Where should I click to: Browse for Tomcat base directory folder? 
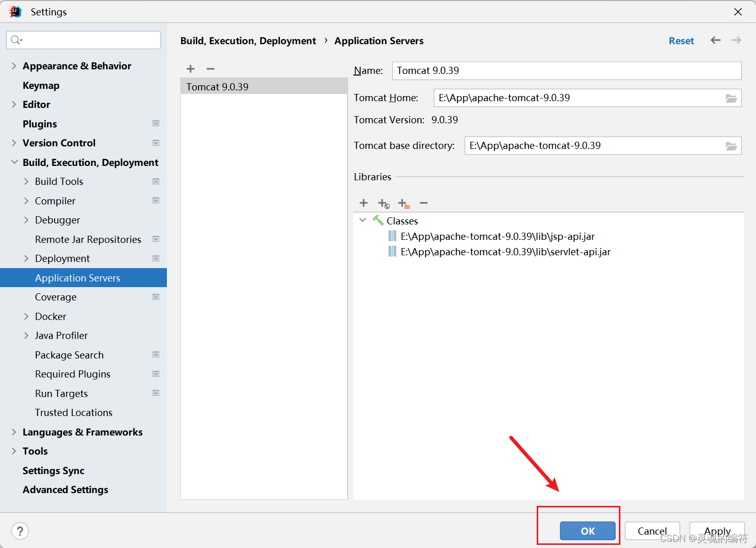pos(731,146)
